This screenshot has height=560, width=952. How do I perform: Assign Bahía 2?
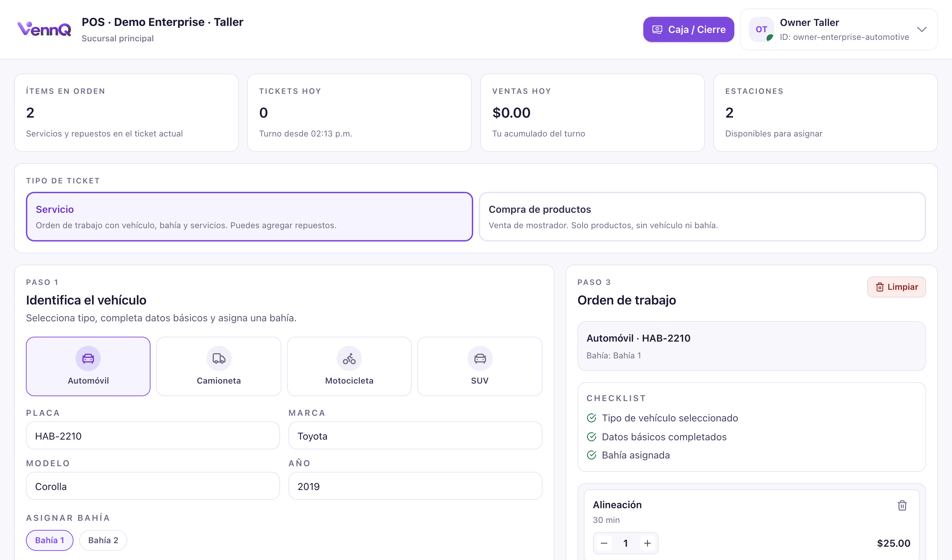point(103,540)
